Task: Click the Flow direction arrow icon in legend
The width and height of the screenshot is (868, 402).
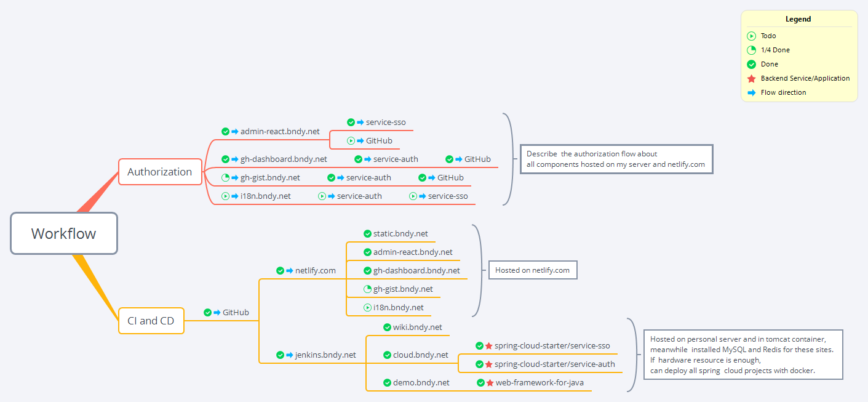Action: tap(751, 92)
